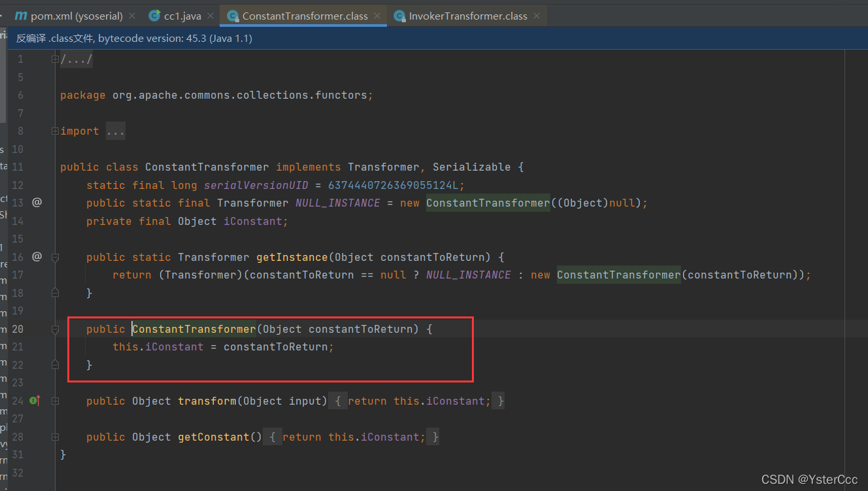Close the cc1.java tab

point(210,16)
